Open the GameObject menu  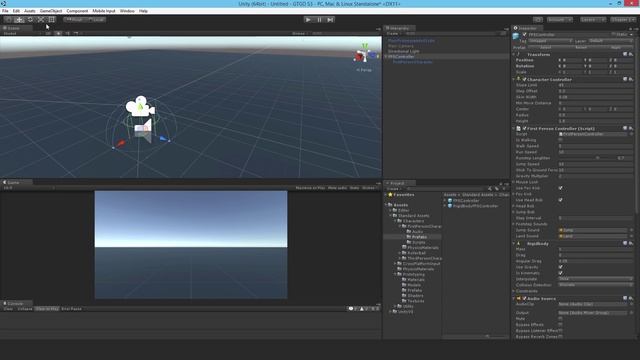(51, 11)
